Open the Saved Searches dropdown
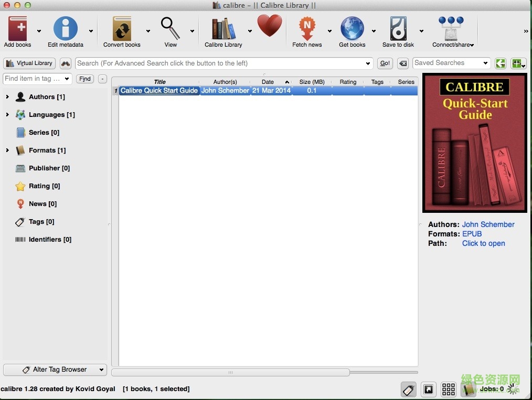 (485, 63)
